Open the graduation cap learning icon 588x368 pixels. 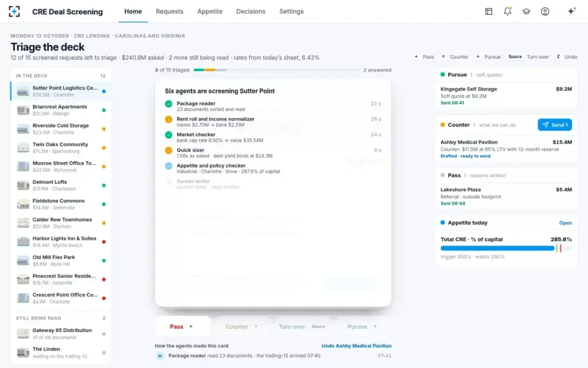tap(526, 11)
